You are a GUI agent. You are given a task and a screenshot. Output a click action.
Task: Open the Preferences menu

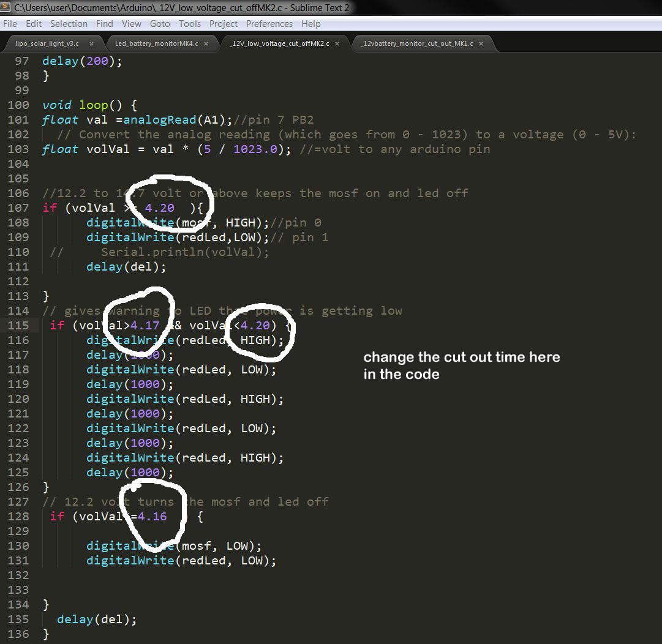pyautogui.click(x=269, y=24)
